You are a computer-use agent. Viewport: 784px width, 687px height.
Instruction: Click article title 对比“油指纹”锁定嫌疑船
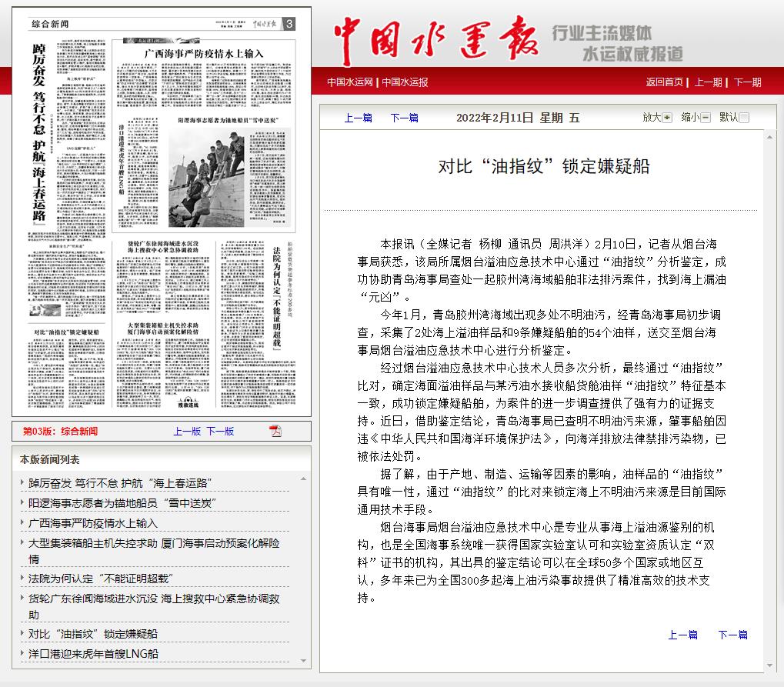click(543, 166)
